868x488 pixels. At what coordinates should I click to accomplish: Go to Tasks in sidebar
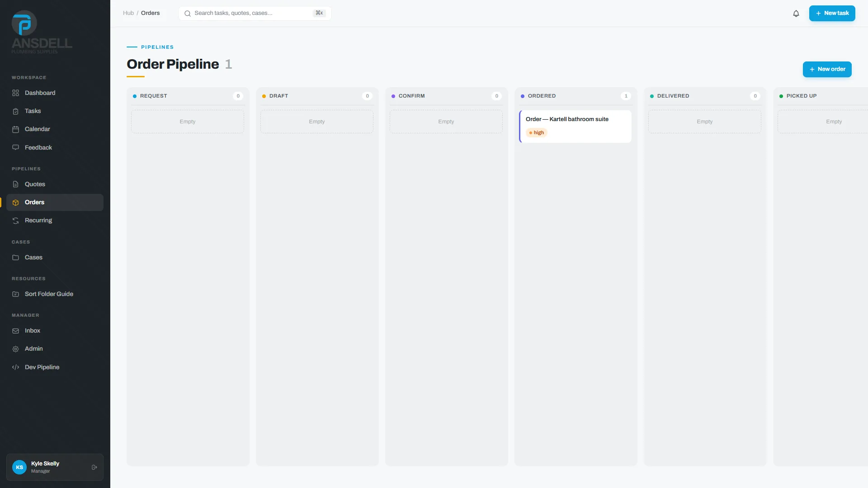click(x=55, y=111)
